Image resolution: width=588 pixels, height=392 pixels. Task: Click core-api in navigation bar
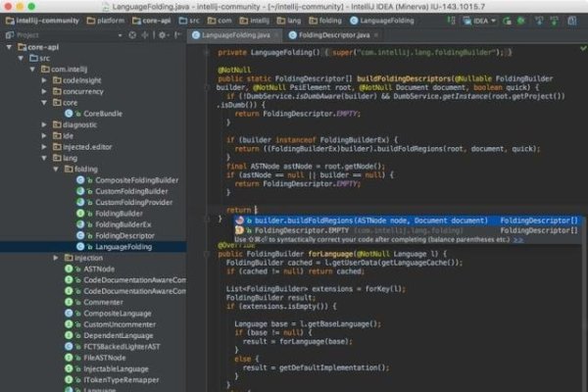tap(152, 21)
